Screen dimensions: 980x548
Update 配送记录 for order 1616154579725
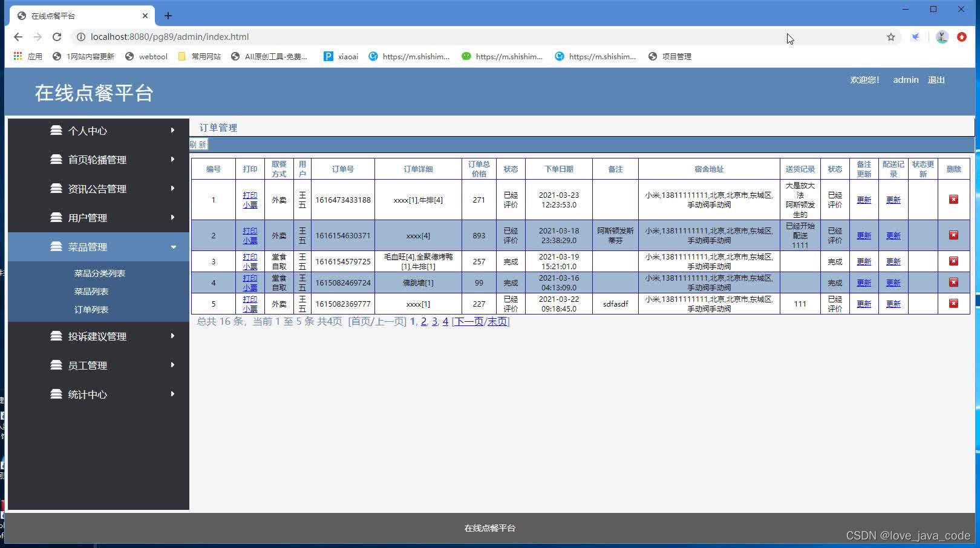[893, 261]
